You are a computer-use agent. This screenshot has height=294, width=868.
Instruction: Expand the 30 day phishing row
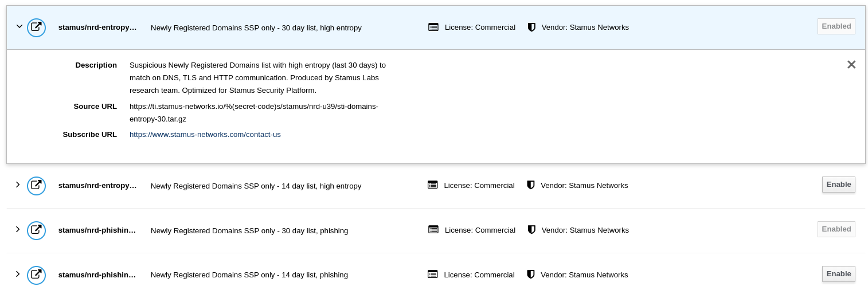pos(18,229)
